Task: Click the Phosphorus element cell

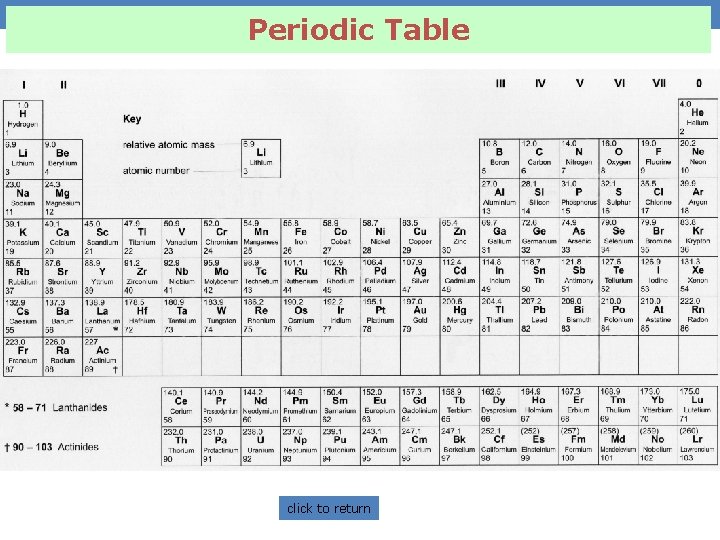Action: pos(579,197)
